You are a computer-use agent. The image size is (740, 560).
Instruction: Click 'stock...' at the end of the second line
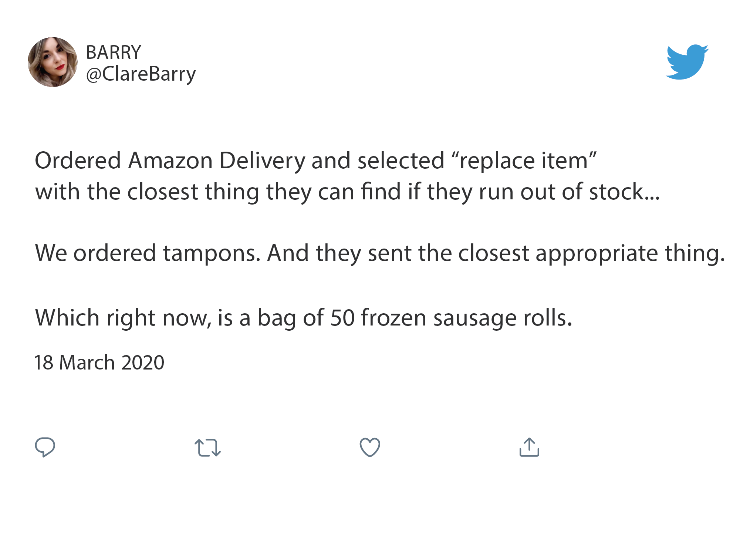pos(624,192)
